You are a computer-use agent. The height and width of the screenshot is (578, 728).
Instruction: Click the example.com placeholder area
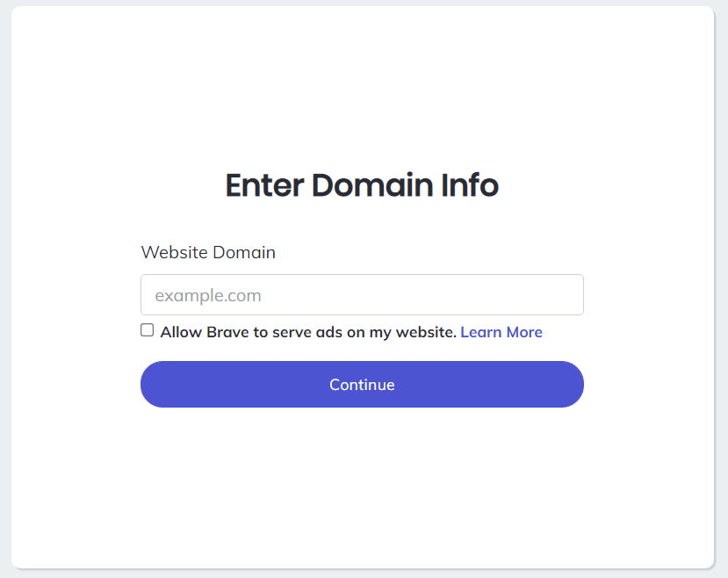click(206, 294)
